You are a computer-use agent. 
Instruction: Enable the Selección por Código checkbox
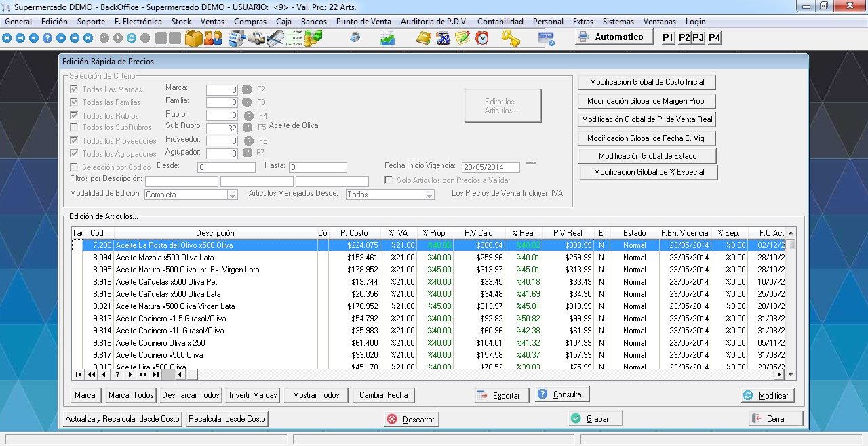tap(75, 167)
